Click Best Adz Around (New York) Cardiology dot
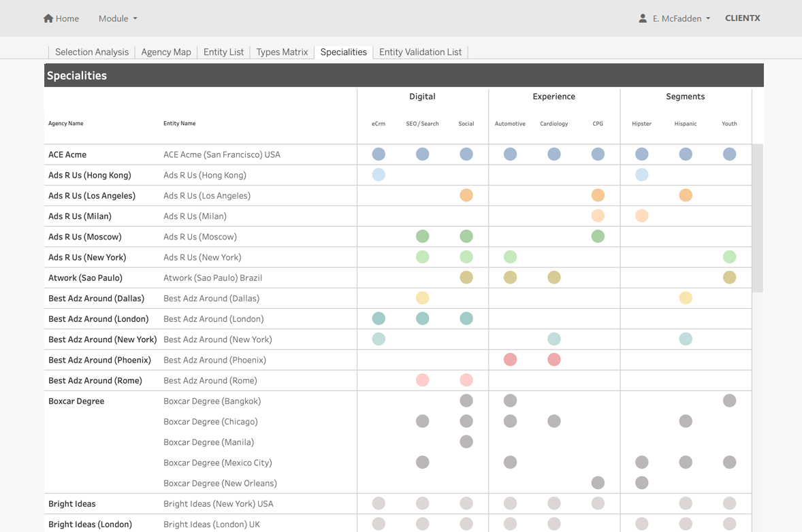This screenshot has width=802, height=532. pos(554,339)
